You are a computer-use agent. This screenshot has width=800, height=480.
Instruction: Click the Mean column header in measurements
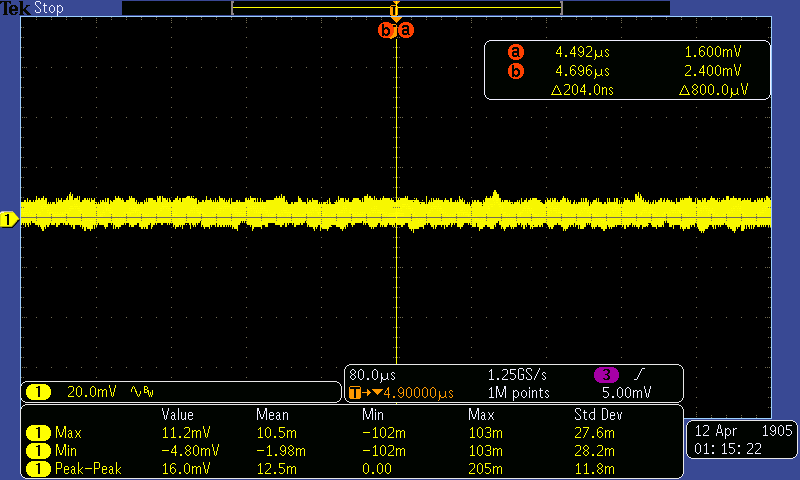coord(271,414)
